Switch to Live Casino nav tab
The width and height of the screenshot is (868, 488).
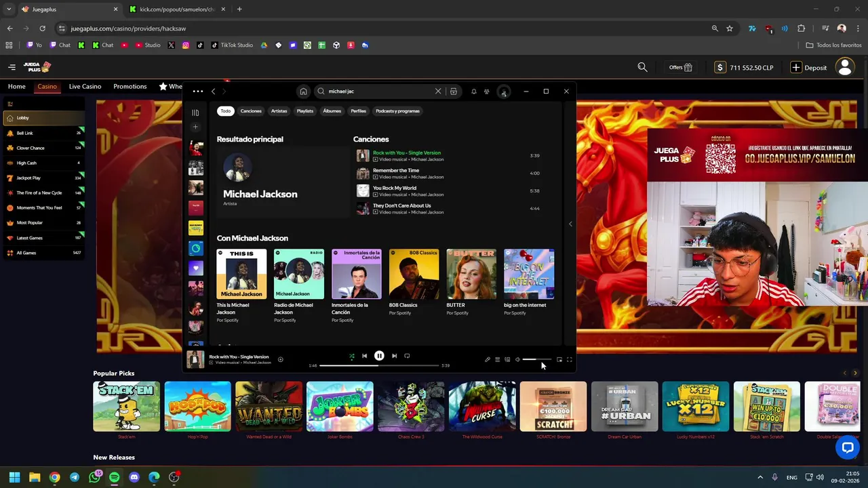pos(85,87)
